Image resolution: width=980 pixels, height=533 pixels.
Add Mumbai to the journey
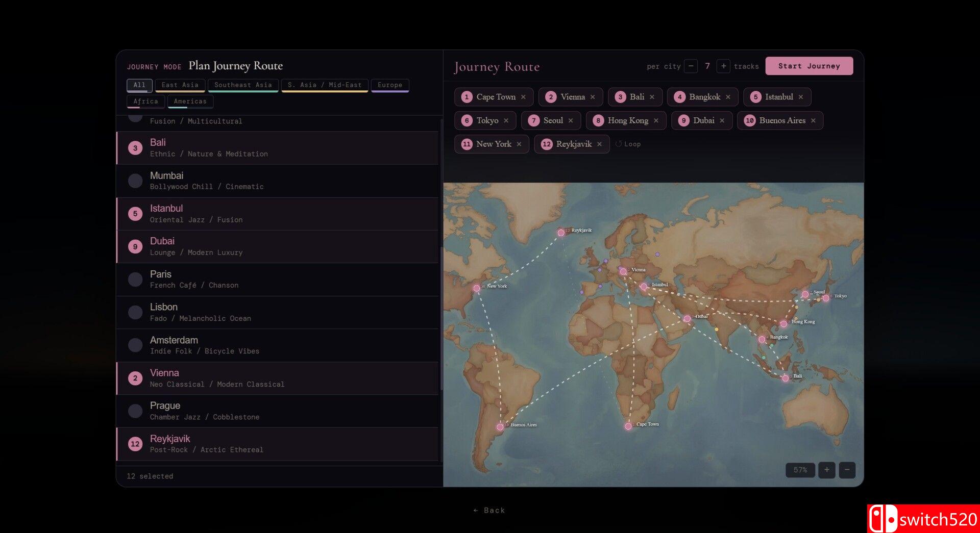(x=278, y=181)
